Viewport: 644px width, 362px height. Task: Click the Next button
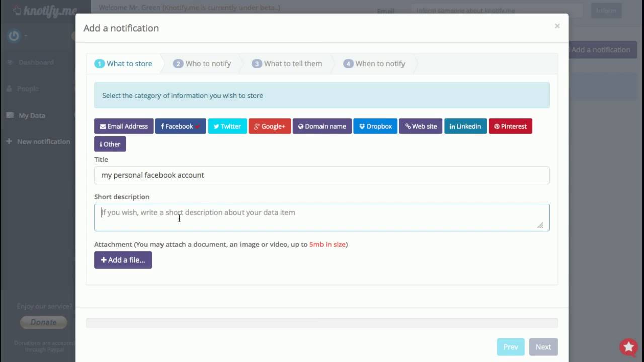543,347
